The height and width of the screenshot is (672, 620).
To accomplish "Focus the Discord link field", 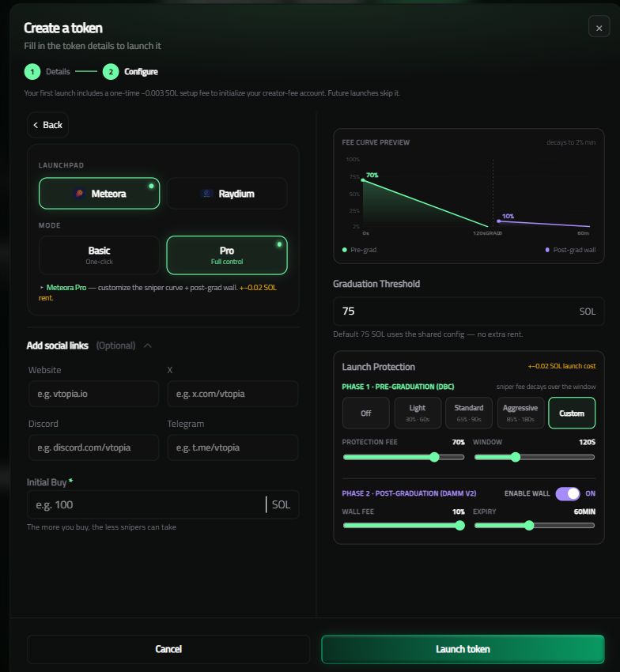I will [x=93, y=447].
